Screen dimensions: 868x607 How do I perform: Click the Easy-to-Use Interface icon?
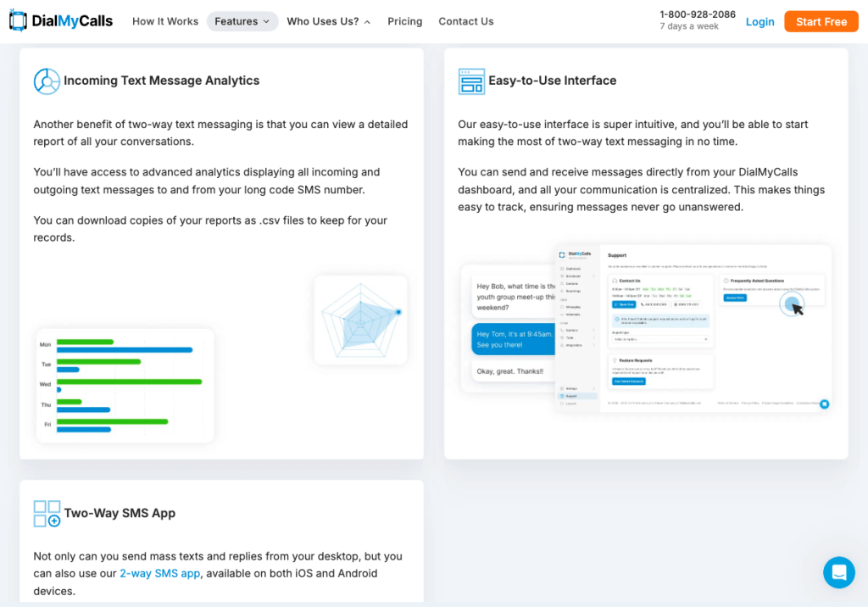click(471, 81)
